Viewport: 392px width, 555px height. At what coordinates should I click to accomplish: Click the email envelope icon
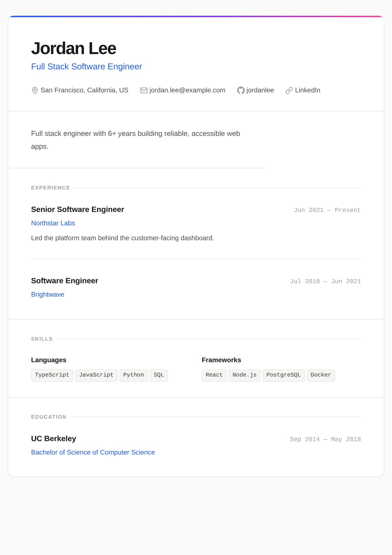[x=144, y=90]
